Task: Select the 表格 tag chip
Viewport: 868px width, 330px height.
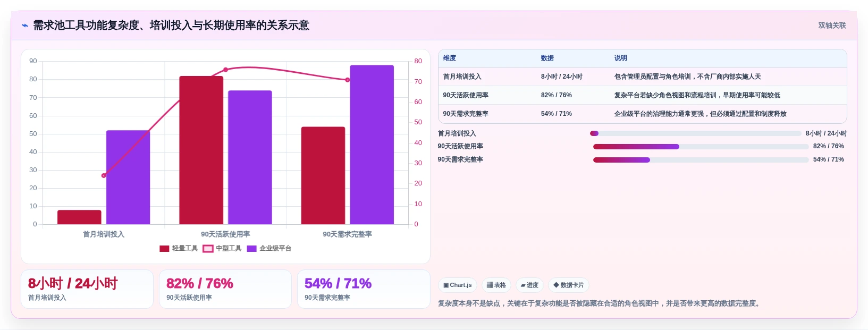Action: click(x=496, y=285)
